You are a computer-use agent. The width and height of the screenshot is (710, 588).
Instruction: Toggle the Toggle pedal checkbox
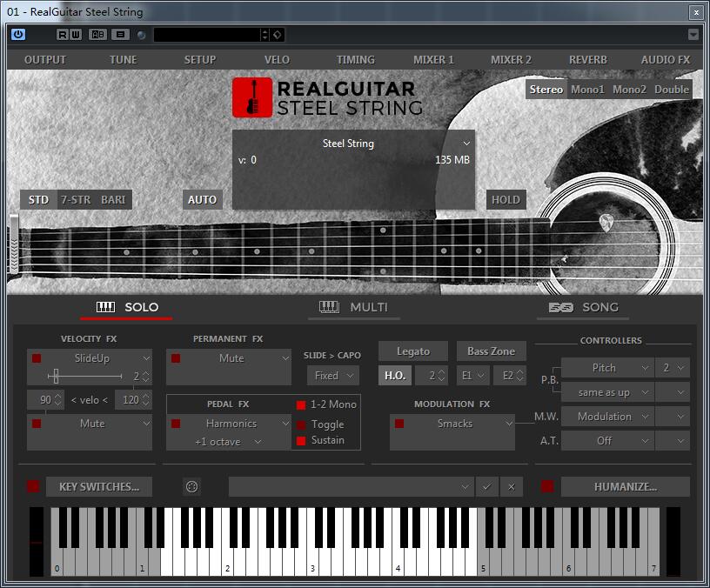[301, 424]
